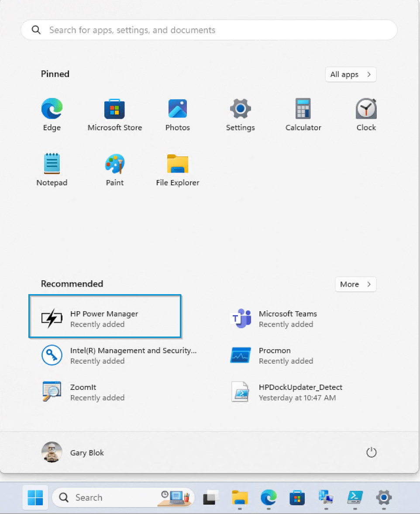
Task: Open the Clock app
Action: (366, 114)
